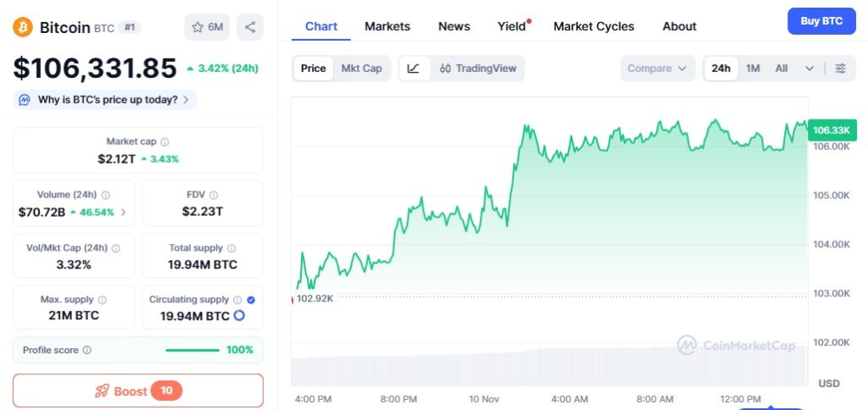Click the $2.12T market cap value
Image resolution: width=868 pixels, height=410 pixels.
117,158
